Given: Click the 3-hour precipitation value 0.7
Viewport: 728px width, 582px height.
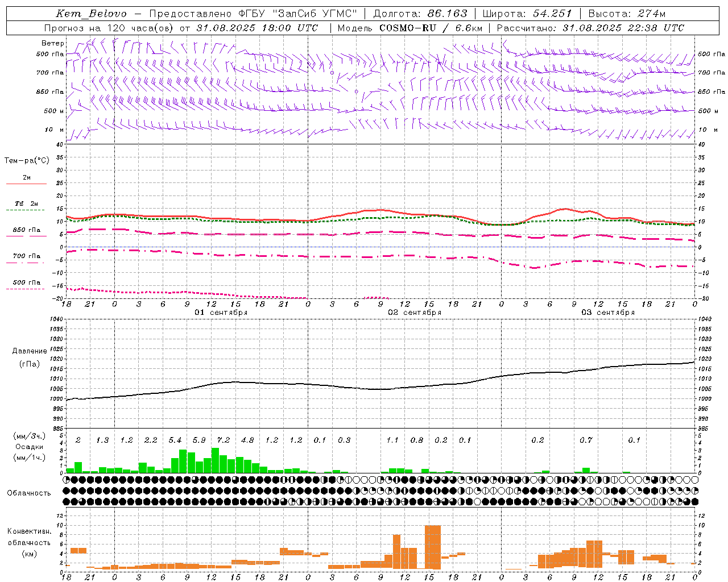Looking at the screenshot, I should point(586,440).
